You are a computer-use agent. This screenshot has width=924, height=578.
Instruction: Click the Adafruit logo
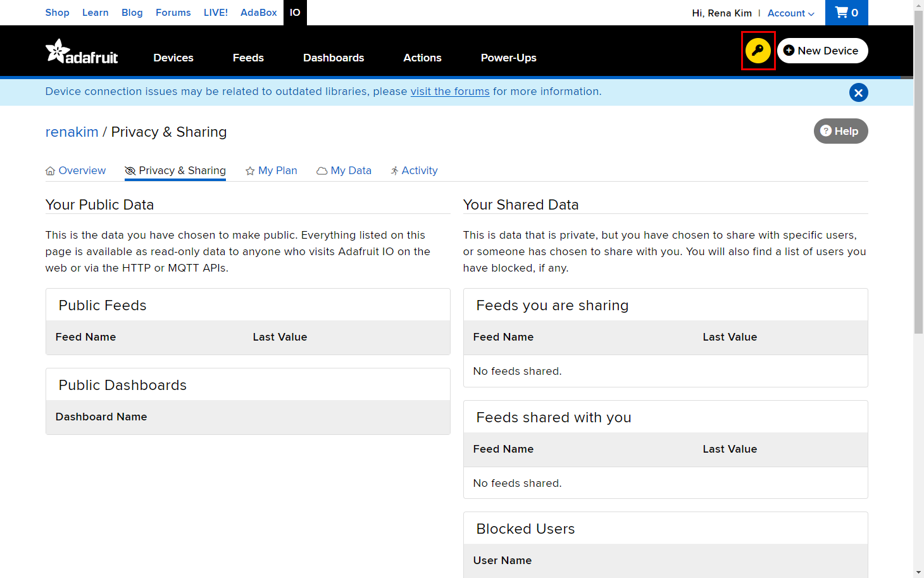pos(82,52)
